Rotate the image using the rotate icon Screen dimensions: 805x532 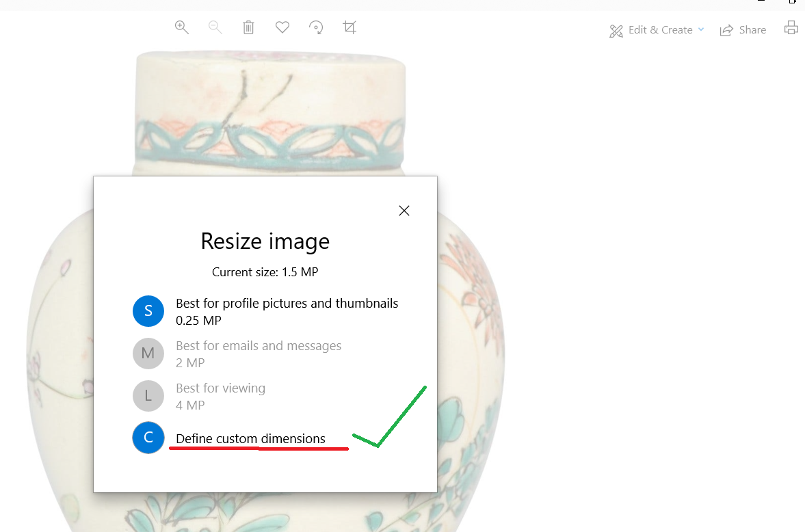click(316, 27)
